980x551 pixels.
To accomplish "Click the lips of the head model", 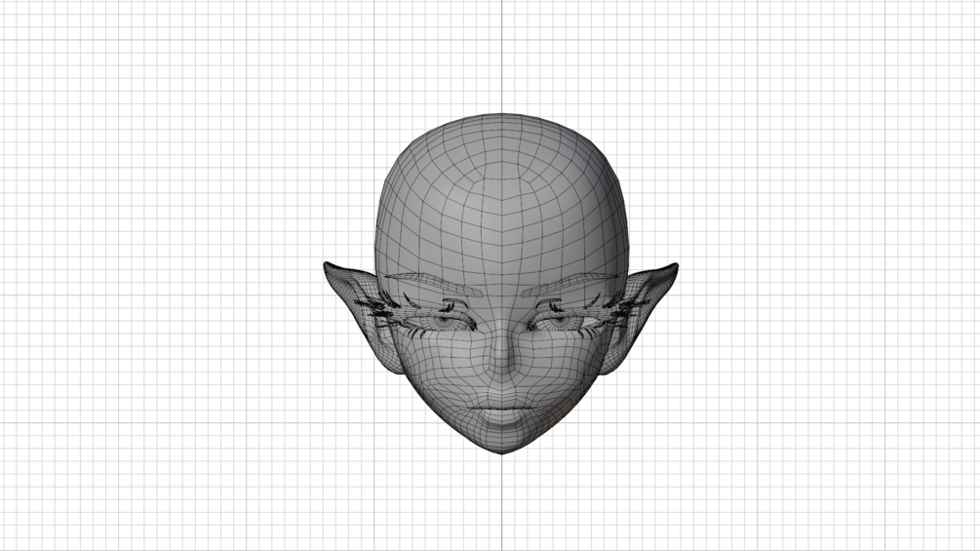I will point(501,412).
